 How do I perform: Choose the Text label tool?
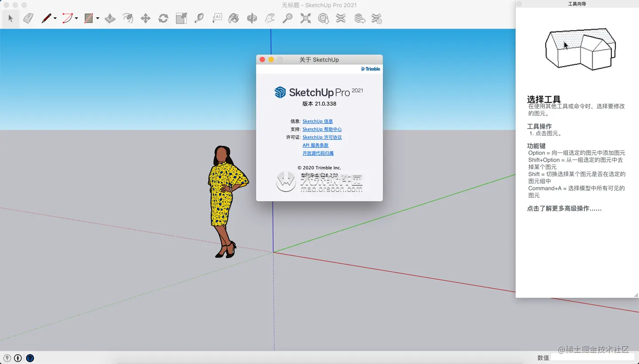click(217, 18)
